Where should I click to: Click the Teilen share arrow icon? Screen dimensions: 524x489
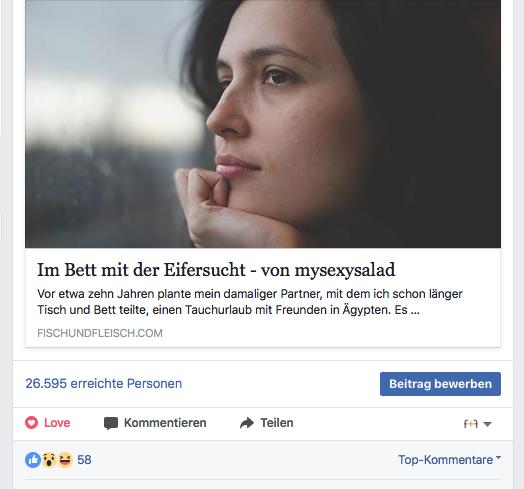247,423
